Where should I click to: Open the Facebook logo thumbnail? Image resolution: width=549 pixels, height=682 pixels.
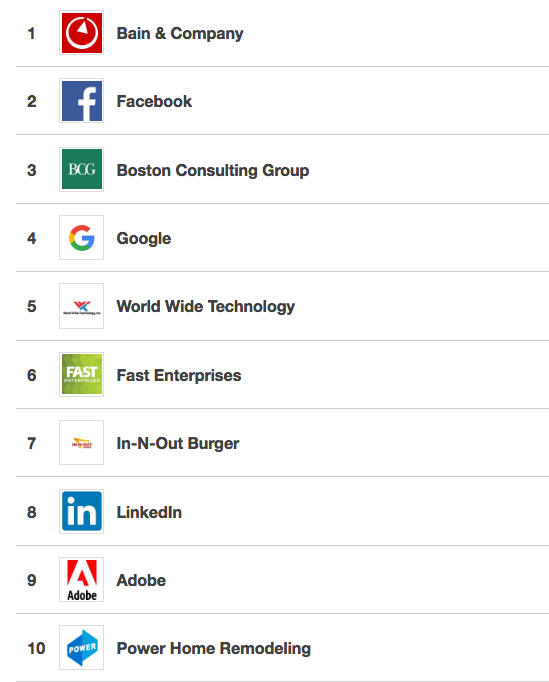(x=81, y=101)
